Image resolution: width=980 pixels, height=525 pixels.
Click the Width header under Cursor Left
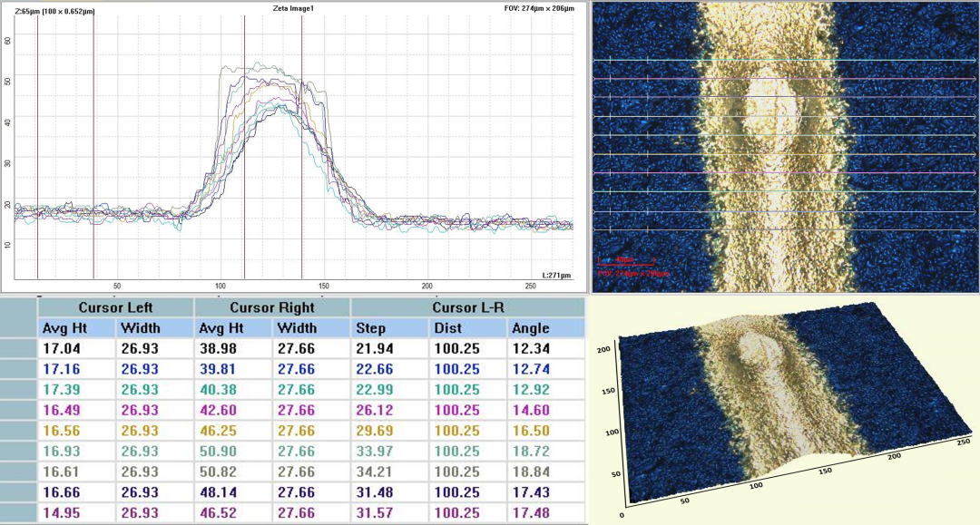[x=155, y=327]
